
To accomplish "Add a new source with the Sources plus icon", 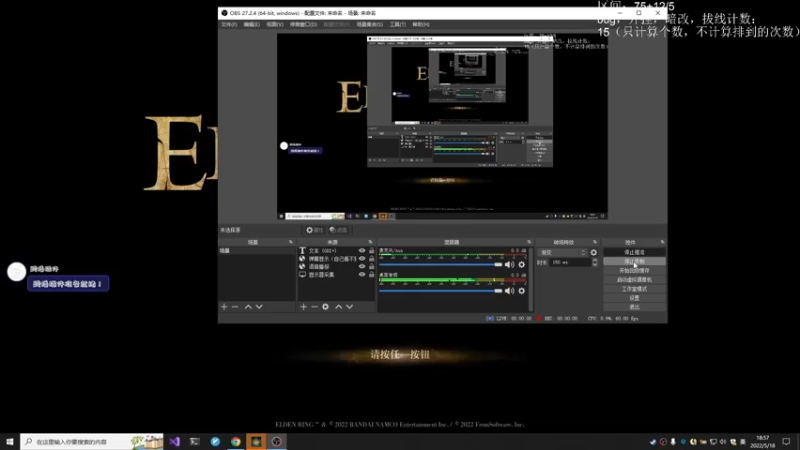I will coord(304,307).
